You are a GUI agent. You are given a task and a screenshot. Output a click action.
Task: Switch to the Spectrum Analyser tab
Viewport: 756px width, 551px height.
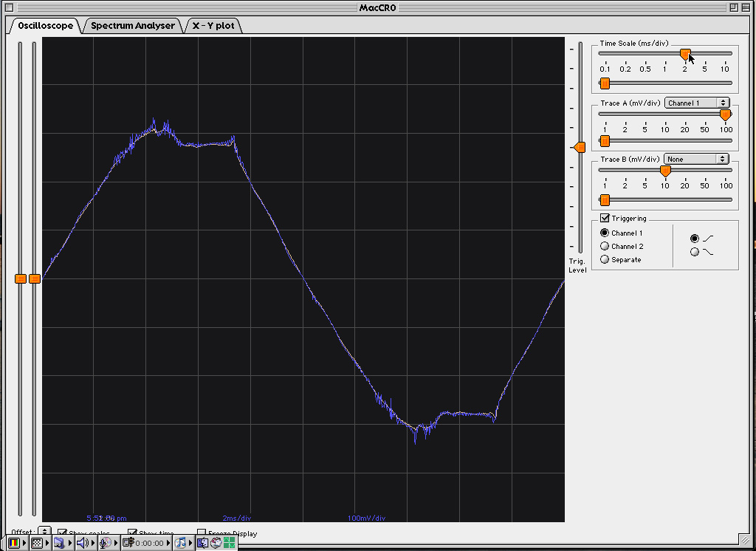(133, 26)
